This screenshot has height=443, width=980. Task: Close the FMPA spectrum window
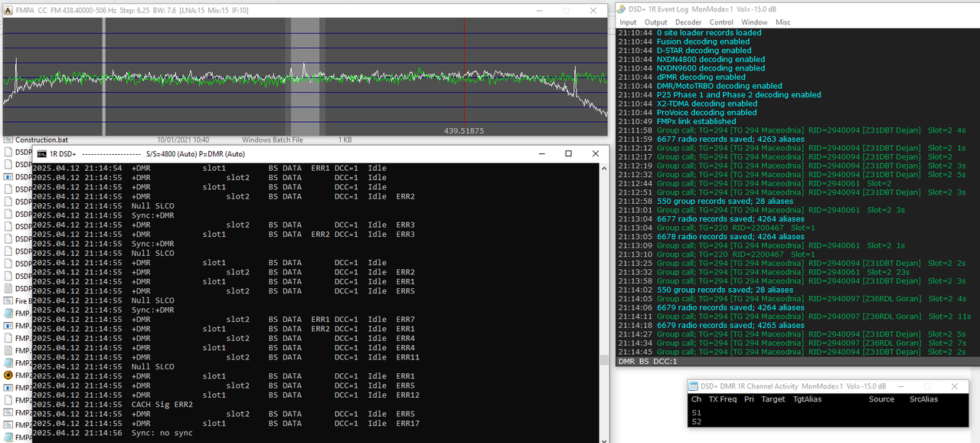click(x=593, y=11)
